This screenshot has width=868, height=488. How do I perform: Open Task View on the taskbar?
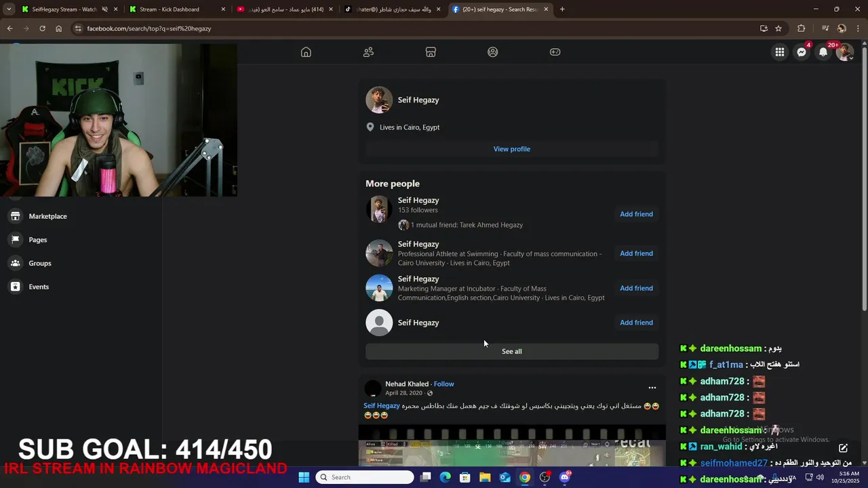pos(425,477)
